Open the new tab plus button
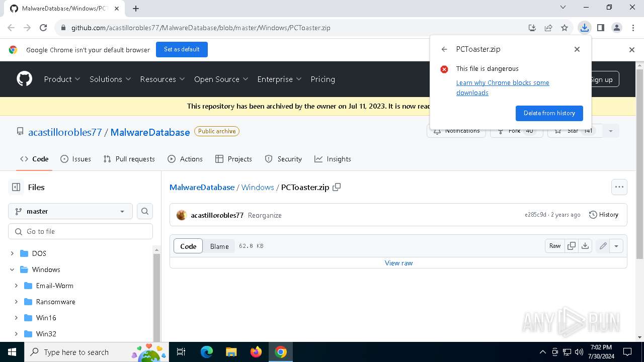 tap(136, 9)
